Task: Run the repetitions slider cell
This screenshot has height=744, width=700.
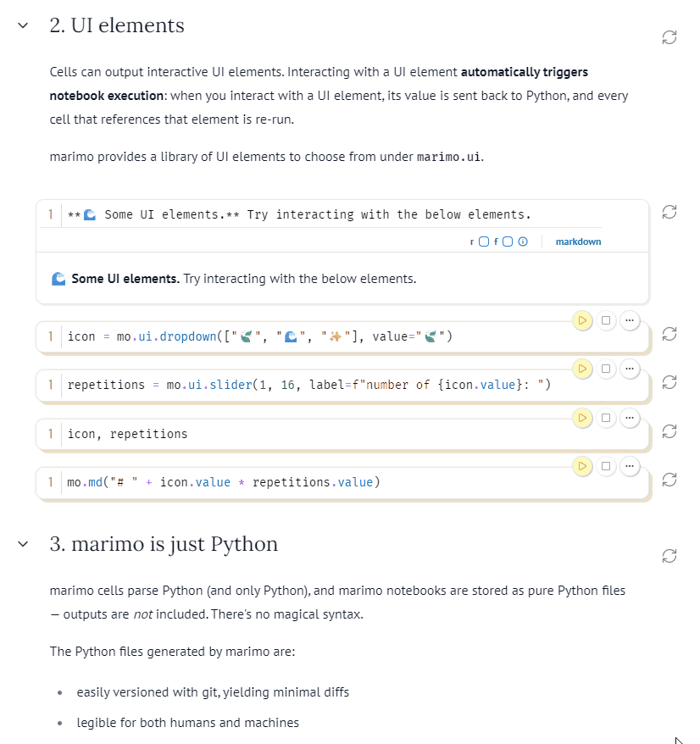Action: pyautogui.click(x=582, y=369)
